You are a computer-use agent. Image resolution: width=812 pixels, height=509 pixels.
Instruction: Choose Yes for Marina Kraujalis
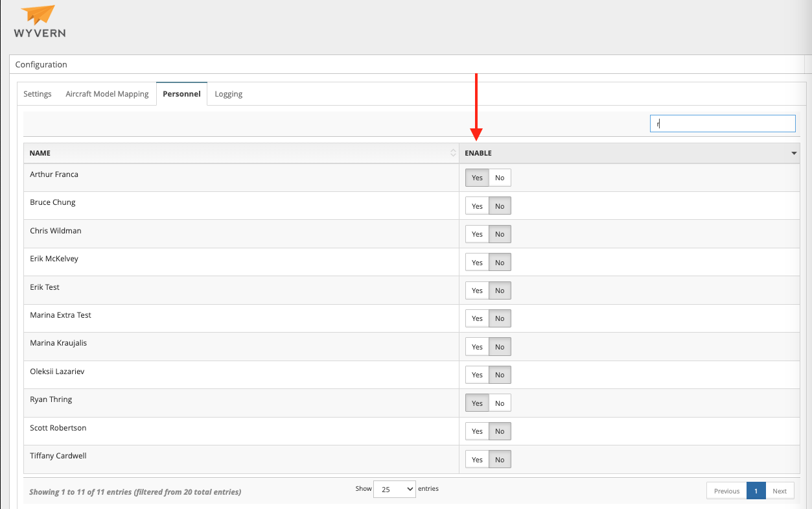point(477,347)
